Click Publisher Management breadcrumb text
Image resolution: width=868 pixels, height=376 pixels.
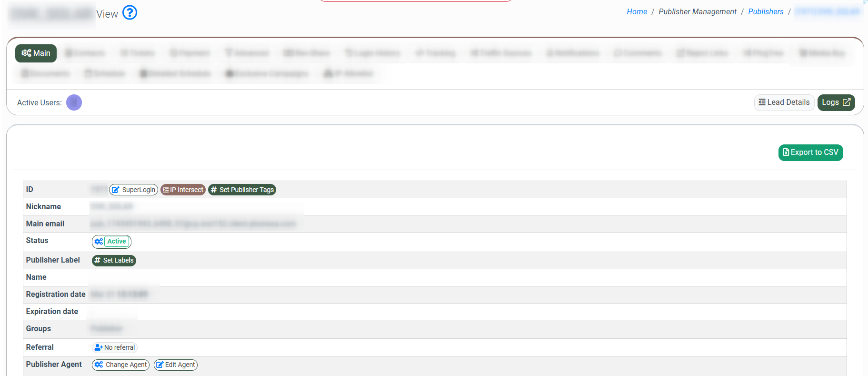click(x=697, y=12)
